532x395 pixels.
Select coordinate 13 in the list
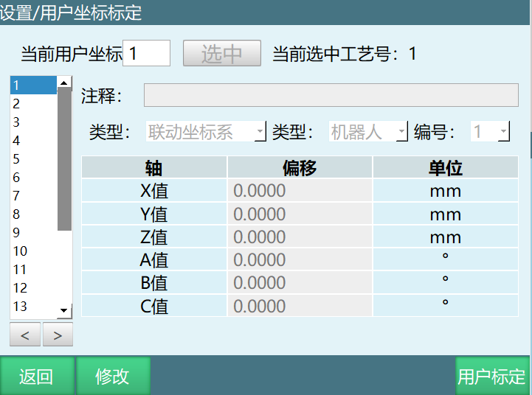click(x=33, y=307)
